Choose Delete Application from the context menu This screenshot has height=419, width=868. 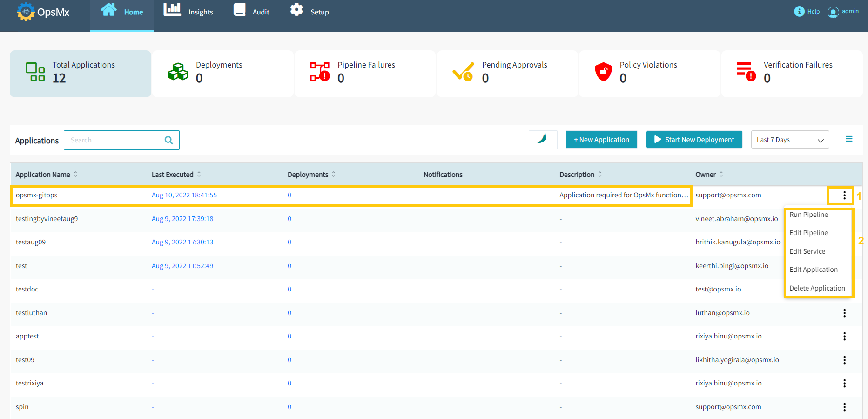(817, 288)
